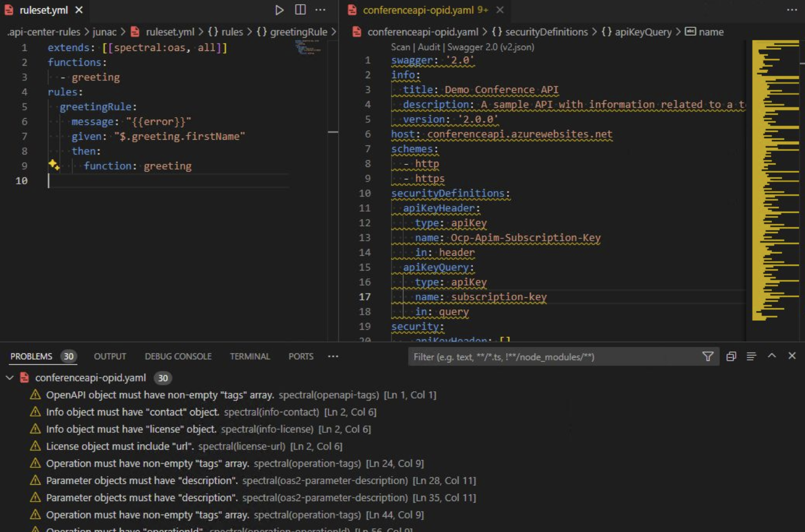Open the securityDefinitions breadcrumb dropdown
The height and width of the screenshot is (532, 805).
(546, 32)
